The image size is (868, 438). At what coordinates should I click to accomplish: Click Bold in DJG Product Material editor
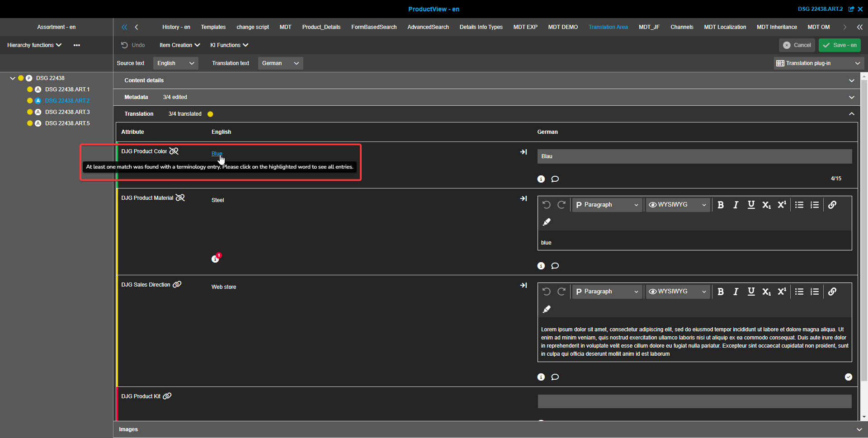click(721, 205)
